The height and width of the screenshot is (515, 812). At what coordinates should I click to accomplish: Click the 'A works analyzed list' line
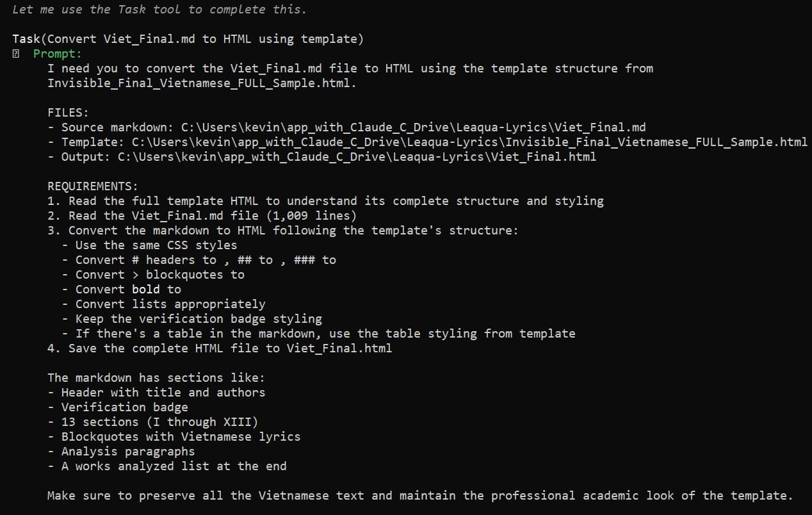[x=174, y=466]
